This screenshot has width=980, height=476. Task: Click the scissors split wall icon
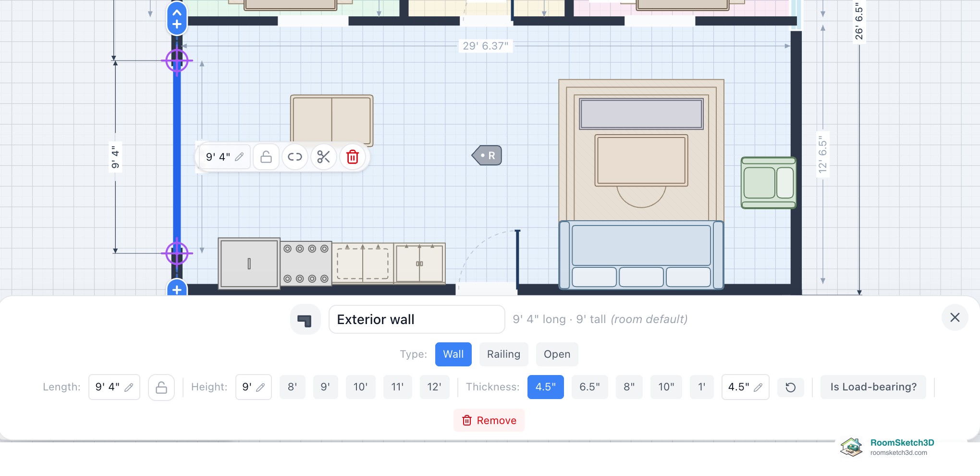[324, 157]
